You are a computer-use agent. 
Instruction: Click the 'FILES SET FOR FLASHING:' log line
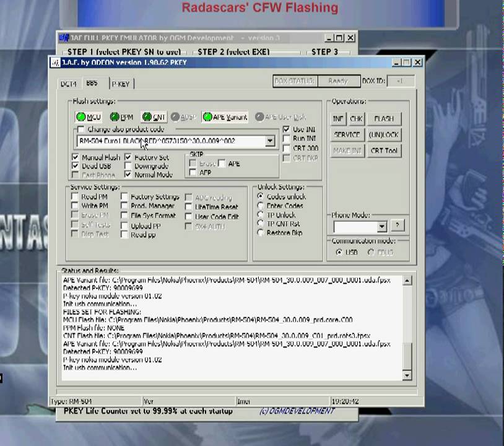[x=102, y=312]
